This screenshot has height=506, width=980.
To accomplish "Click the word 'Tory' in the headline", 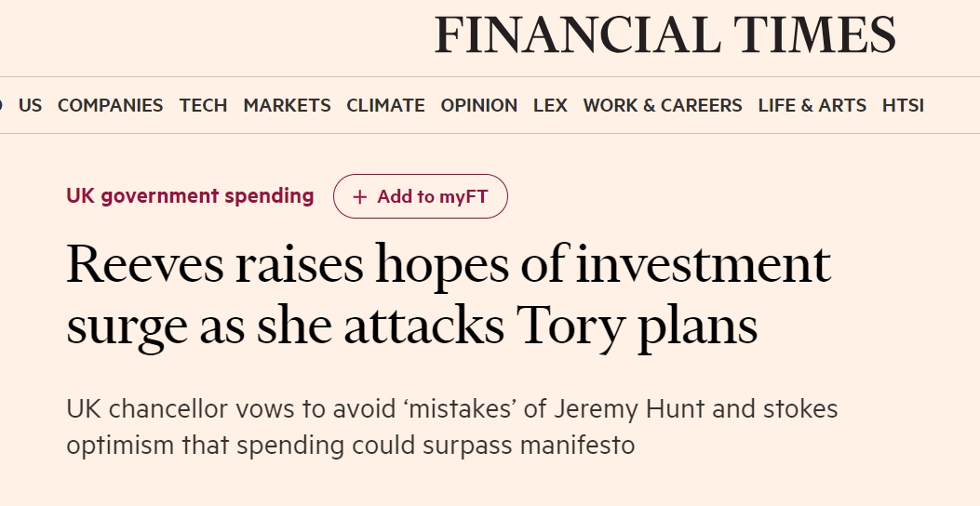I will pos(567,326).
